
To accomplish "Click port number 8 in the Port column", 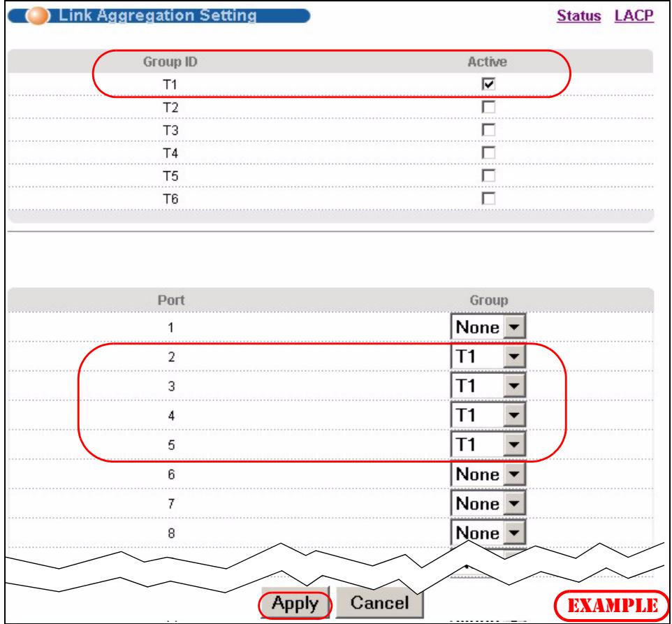I will 171,533.
